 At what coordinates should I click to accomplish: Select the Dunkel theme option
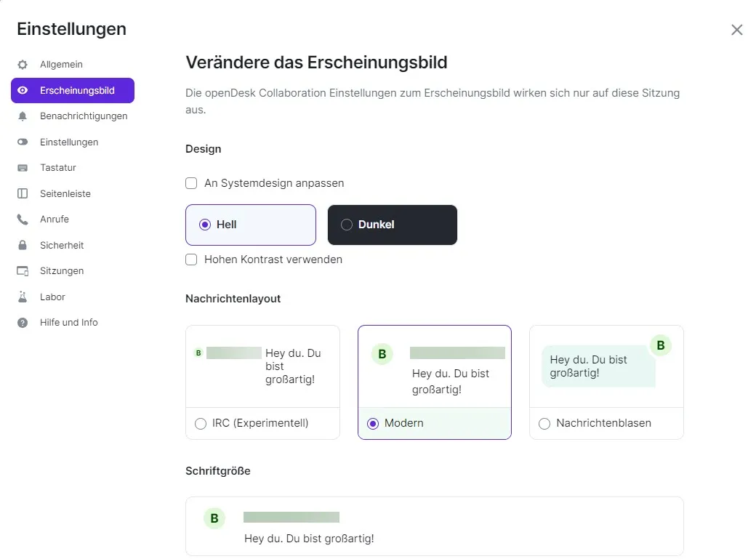[392, 225]
